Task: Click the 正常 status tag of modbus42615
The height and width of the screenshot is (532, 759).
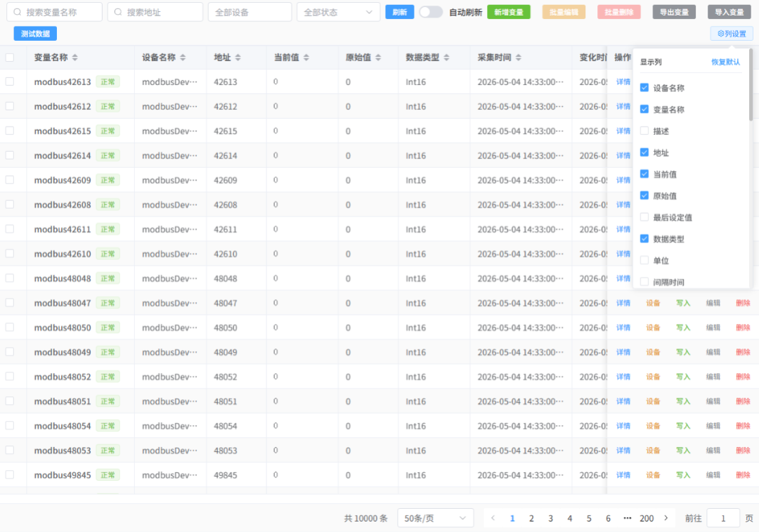Action: pyautogui.click(x=108, y=131)
